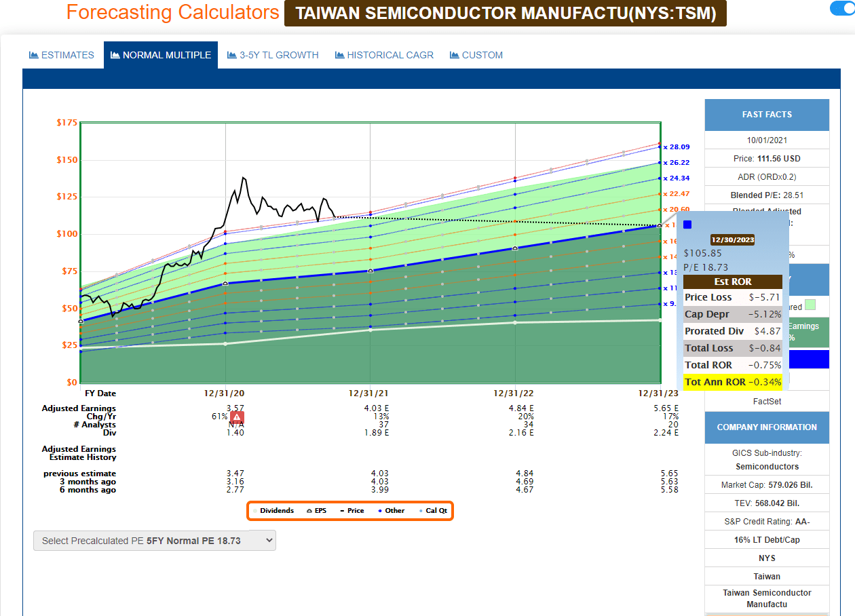Click the Prorated Div row in tooltip

[x=733, y=331]
